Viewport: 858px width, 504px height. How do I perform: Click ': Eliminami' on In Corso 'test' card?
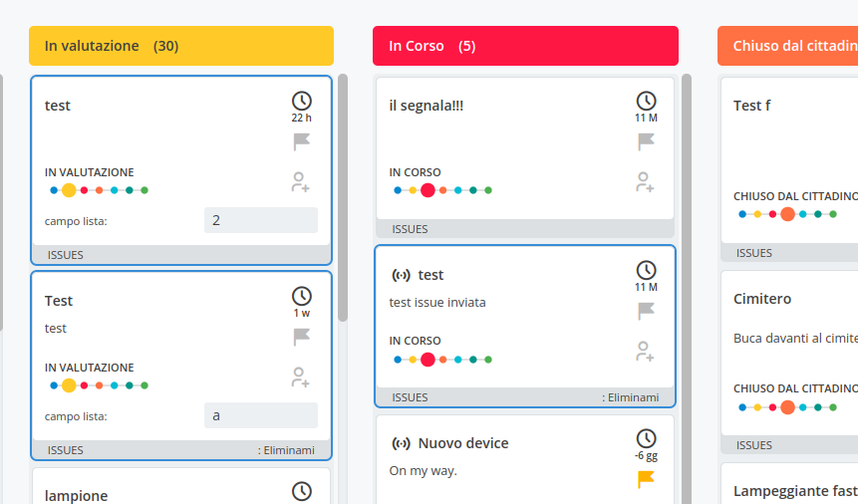631,397
